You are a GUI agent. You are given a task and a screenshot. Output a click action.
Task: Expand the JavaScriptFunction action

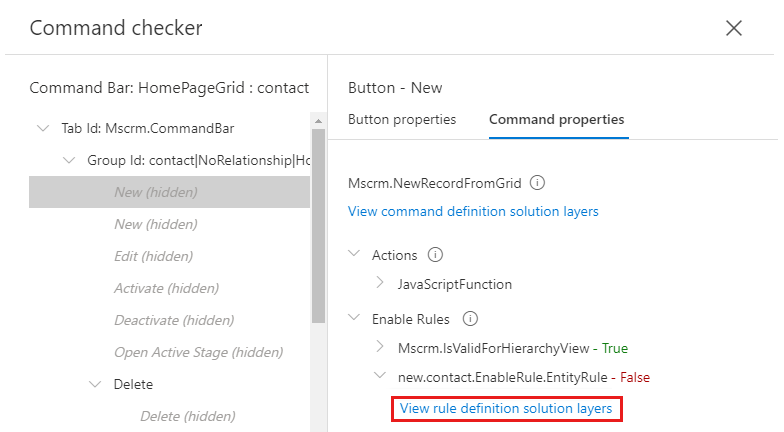click(380, 283)
